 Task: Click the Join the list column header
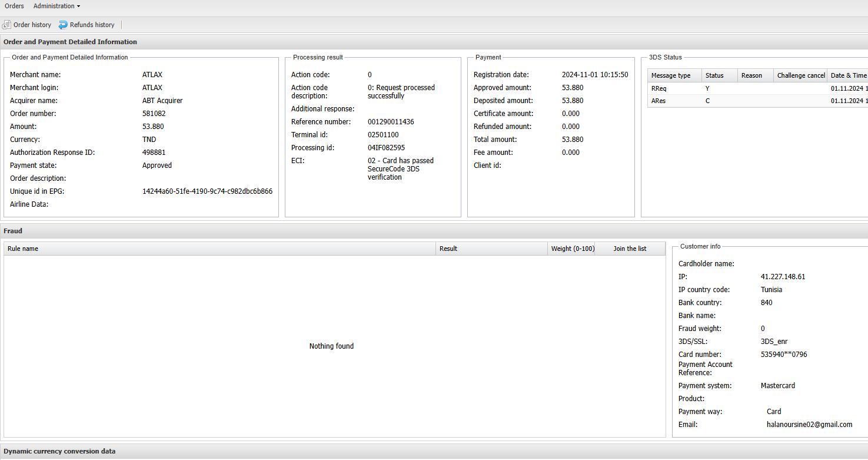click(630, 249)
